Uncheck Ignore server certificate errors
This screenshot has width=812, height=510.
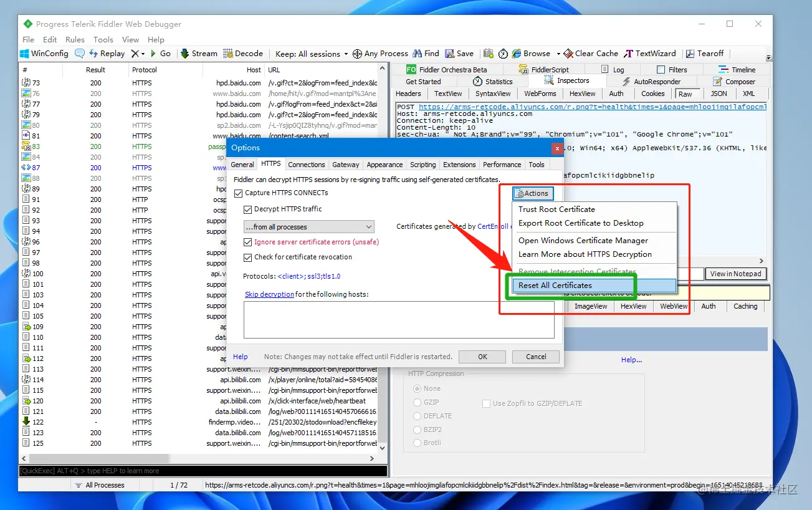247,242
